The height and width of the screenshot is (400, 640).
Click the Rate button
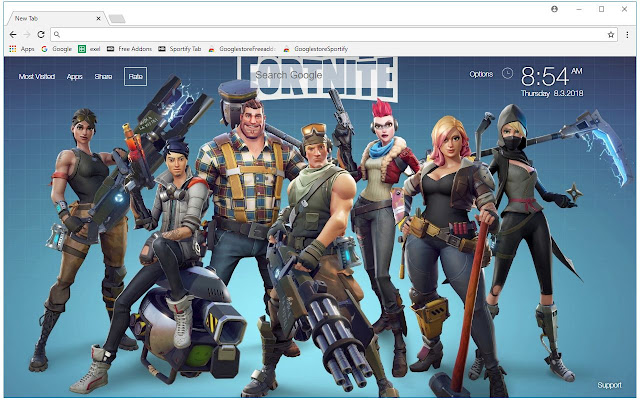click(x=136, y=76)
